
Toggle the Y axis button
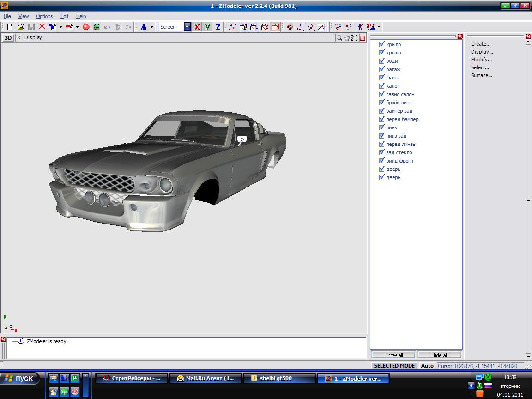[x=208, y=27]
